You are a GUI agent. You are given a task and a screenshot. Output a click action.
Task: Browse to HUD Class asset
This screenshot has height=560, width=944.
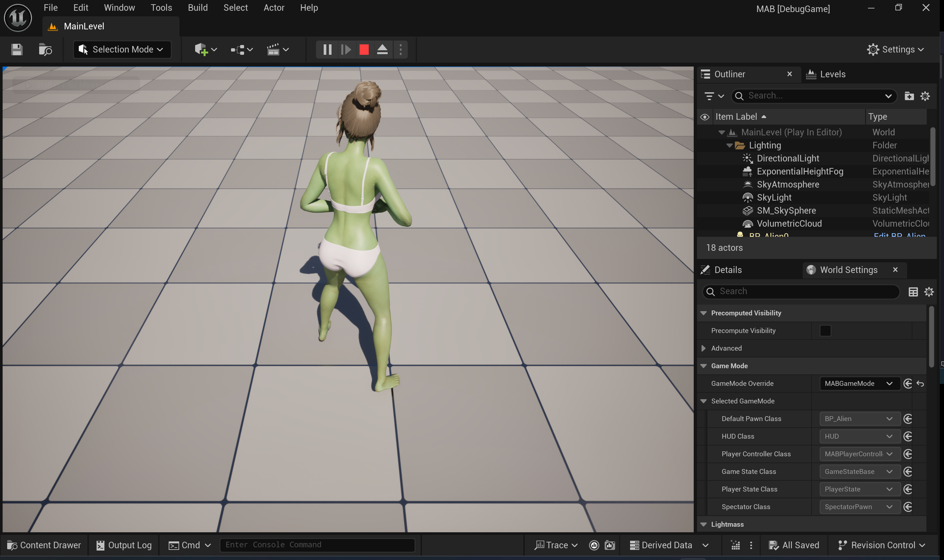tap(908, 437)
